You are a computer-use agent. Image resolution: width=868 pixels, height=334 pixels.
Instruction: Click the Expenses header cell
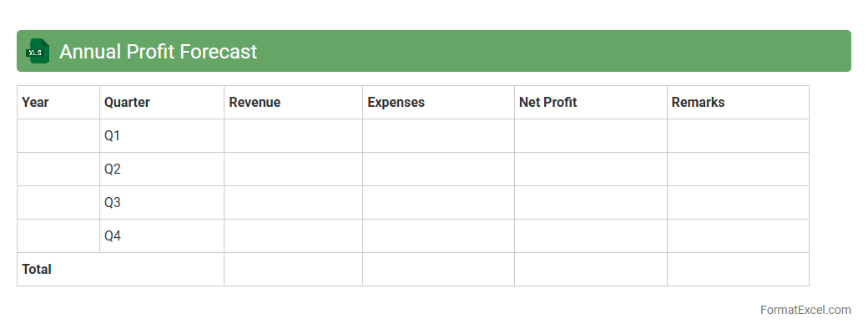(x=438, y=103)
